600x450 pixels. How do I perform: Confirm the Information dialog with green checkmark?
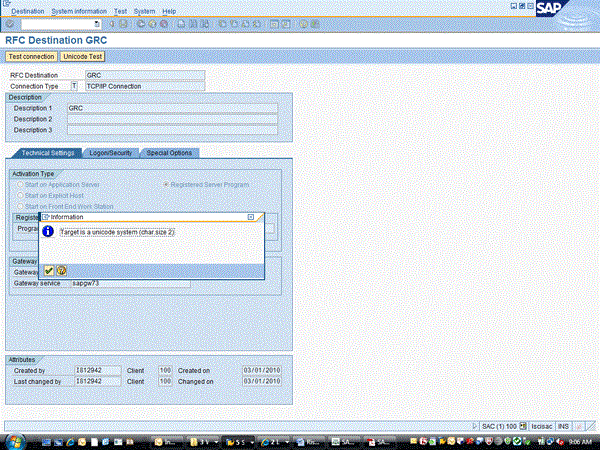point(49,270)
